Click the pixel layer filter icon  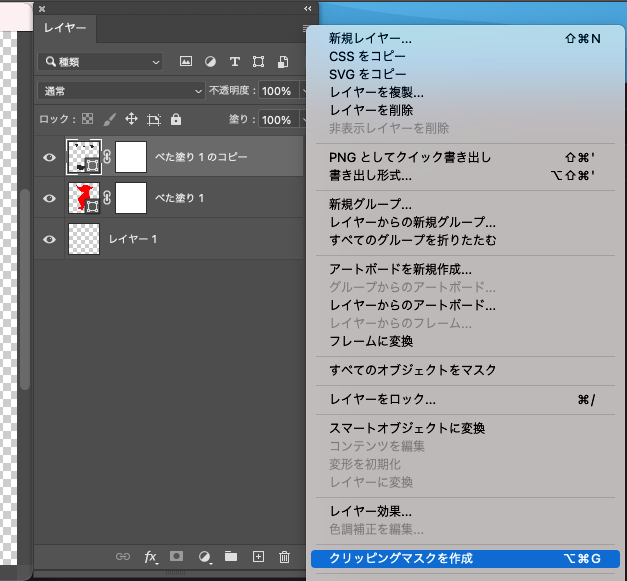coord(186,62)
